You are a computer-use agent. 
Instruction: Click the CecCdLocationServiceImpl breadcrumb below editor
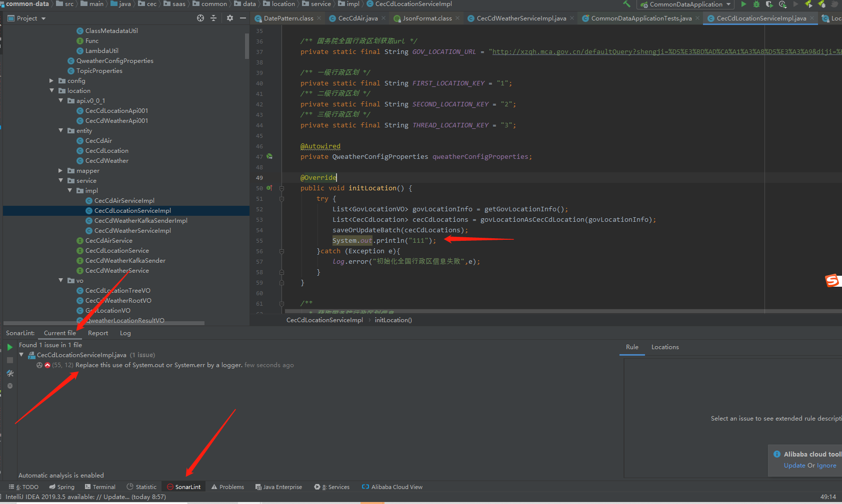click(324, 320)
